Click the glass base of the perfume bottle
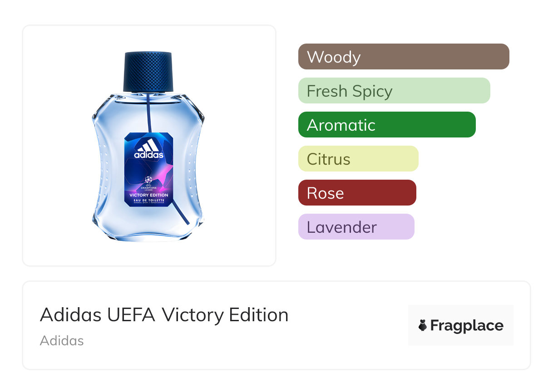Screen dimensions: 553x392 [148, 231]
